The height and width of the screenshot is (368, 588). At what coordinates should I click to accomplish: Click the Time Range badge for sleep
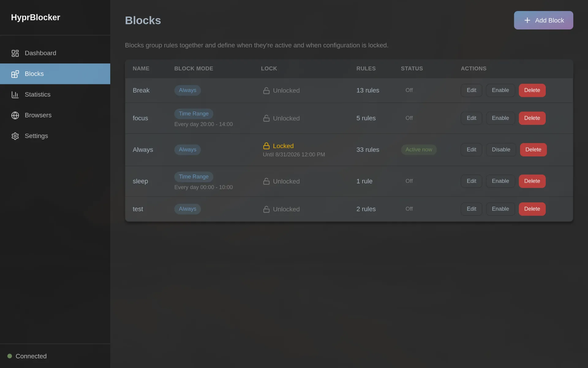[194, 177]
